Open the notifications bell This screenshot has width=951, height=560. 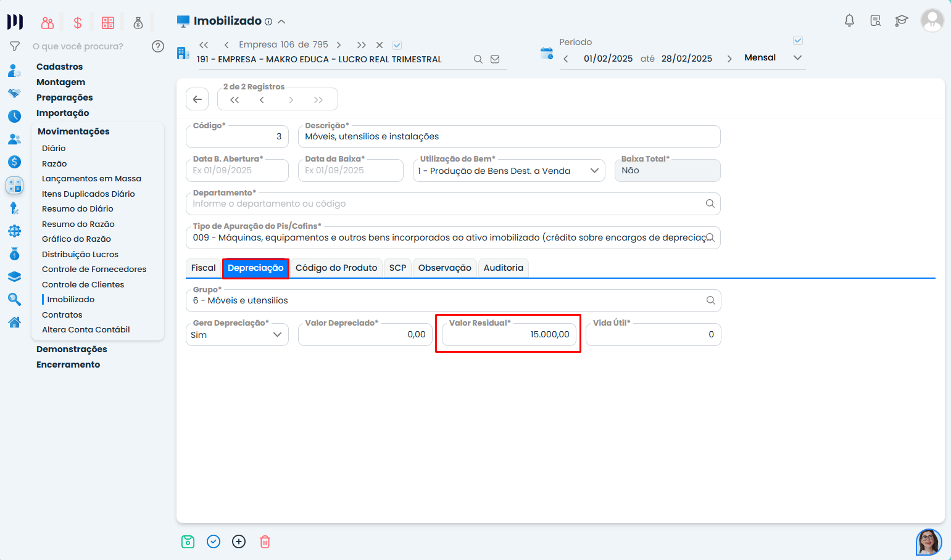pos(849,20)
